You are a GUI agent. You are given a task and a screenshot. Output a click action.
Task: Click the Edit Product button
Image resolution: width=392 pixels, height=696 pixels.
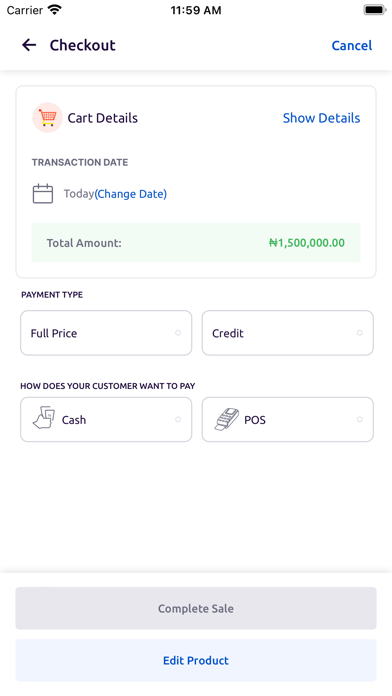coord(196,660)
